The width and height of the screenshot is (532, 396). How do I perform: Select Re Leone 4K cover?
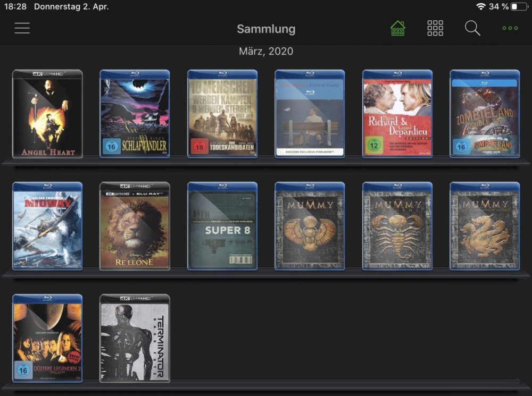pos(135,226)
